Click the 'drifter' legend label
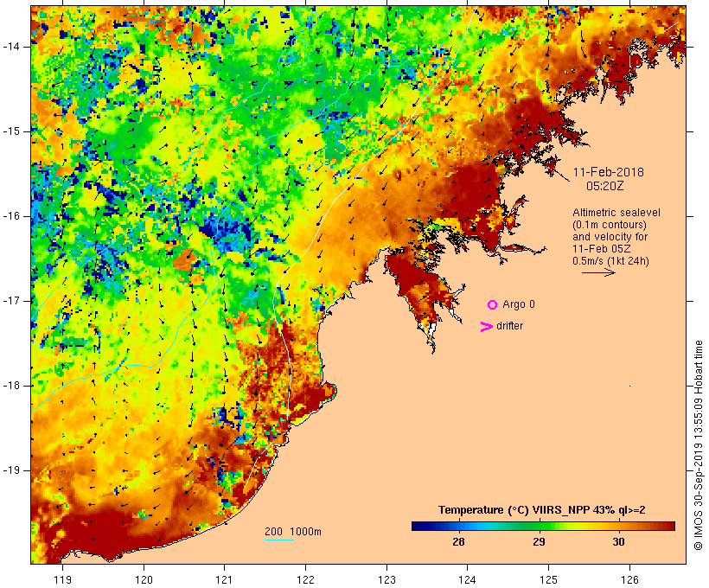 [509, 326]
